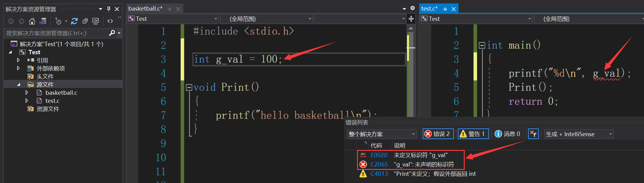
Task: Click the Back arrow in Solution Explorer toolbar
Action: pos(11,21)
